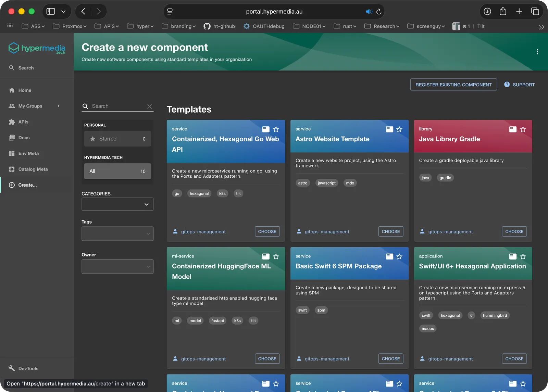The width and height of the screenshot is (548, 392).
Task: Go to Home in the sidebar
Action: point(37,90)
